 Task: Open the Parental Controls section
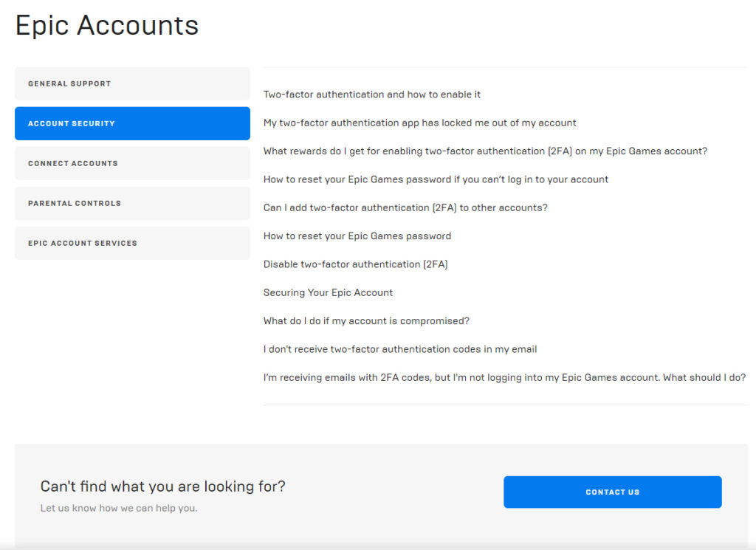pyautogui.click(x=132, y=203)
